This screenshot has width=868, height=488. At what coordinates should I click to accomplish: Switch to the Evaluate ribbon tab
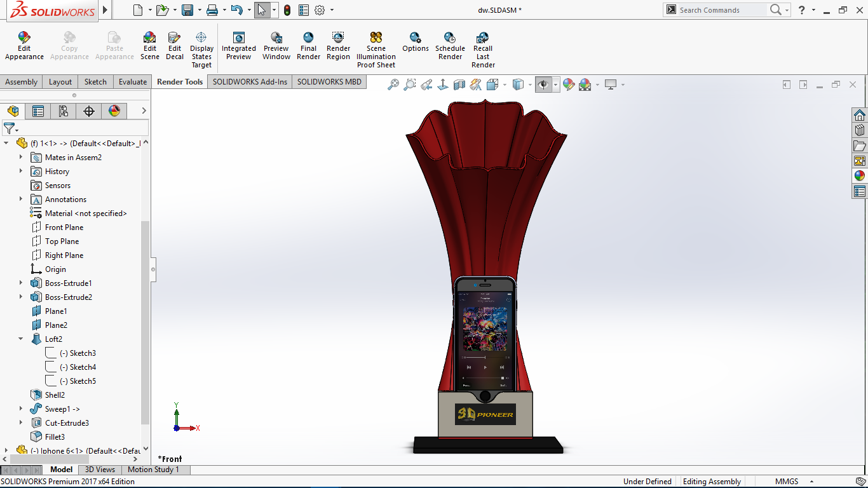[x=133, y=82]
